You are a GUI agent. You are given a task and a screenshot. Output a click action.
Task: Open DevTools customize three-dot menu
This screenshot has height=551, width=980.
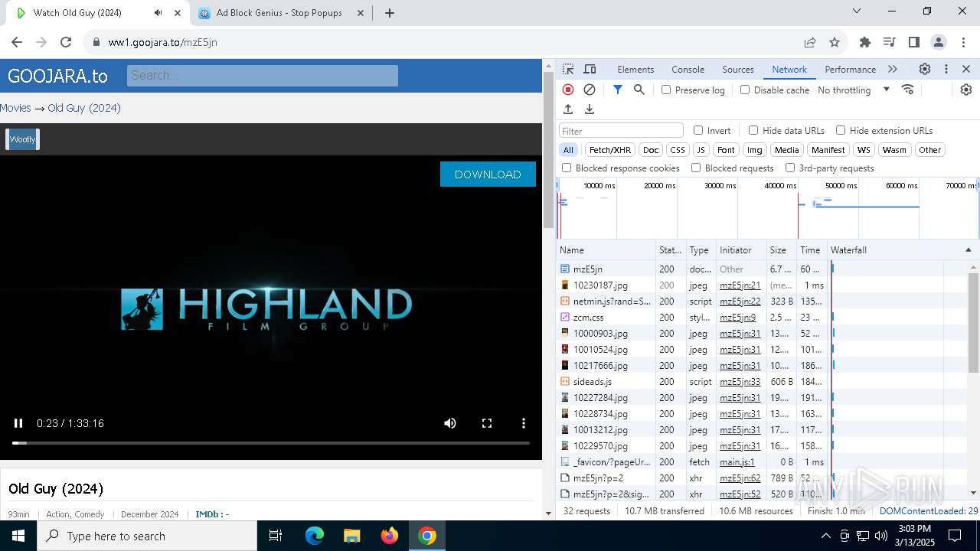point(946,69)
